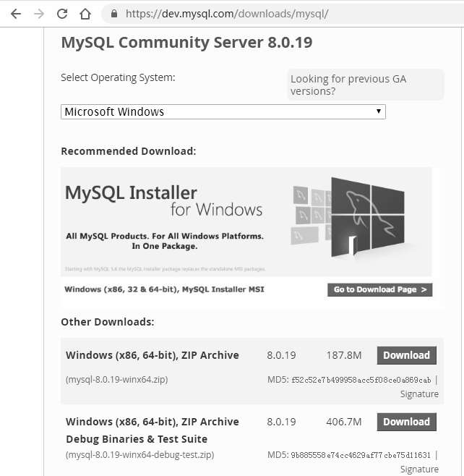The width and height of the screenshot is (464, 476).
Task: Click 'Debug Binaries & Test Suite' title text
Action: [137, 439]
